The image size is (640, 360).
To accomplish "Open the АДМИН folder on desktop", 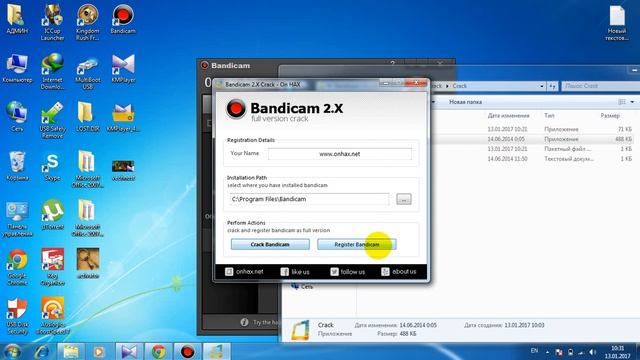I will tap(17, 19).
